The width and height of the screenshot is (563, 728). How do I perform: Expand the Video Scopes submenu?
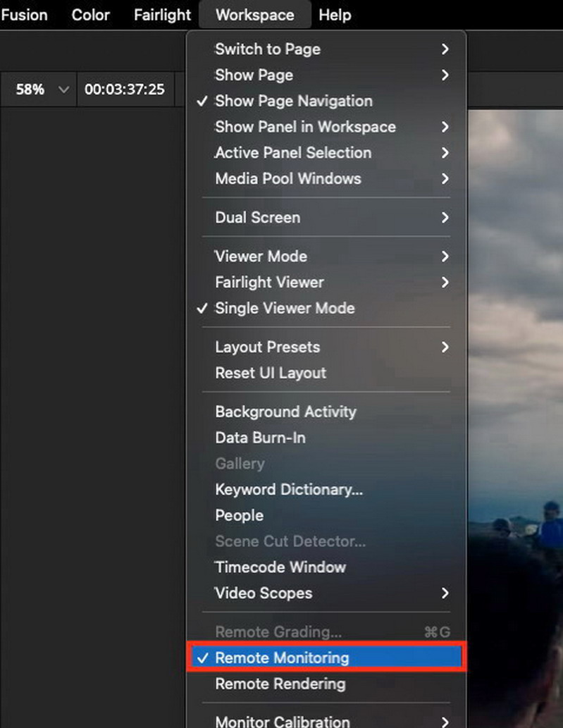(x=326, y=593)
